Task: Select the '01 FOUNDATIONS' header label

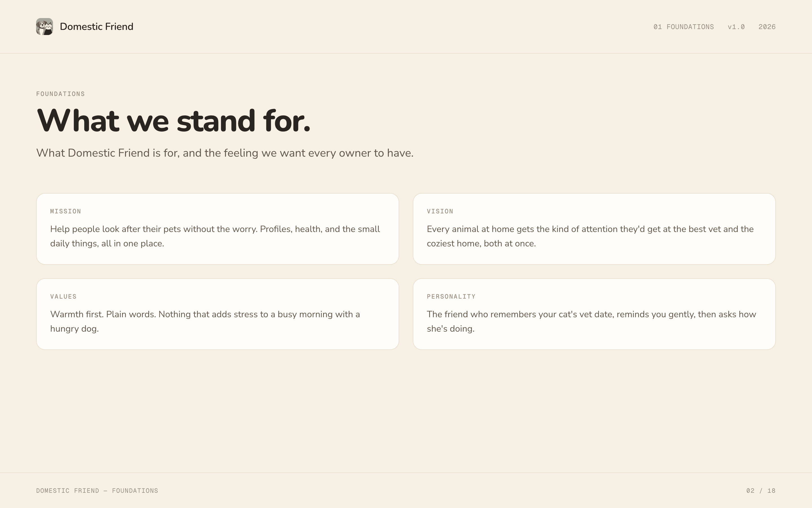Action: pyautogui.click(x=683, y=27)
